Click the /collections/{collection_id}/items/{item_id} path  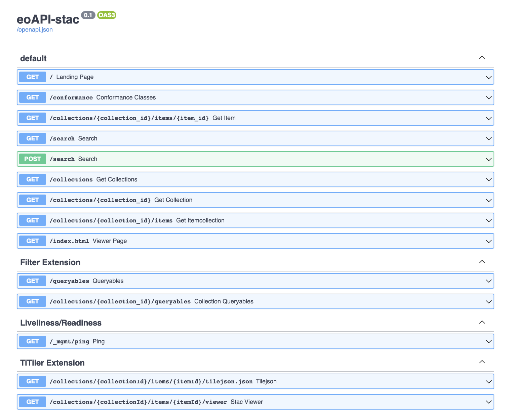pyautogui.click(x=129, y=118)
